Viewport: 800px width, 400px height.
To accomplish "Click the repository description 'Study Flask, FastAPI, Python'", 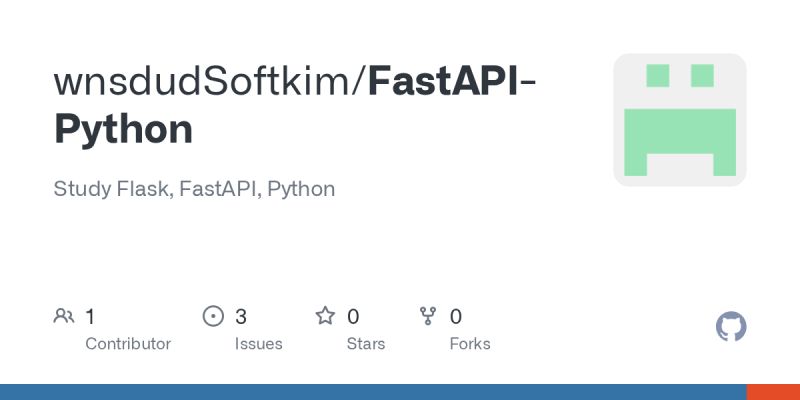I will (x=194, y=188).
